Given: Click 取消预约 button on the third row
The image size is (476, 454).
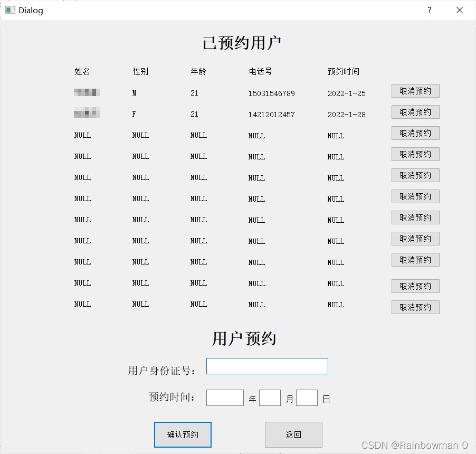Looking at the screenshot, I should 415,133.
